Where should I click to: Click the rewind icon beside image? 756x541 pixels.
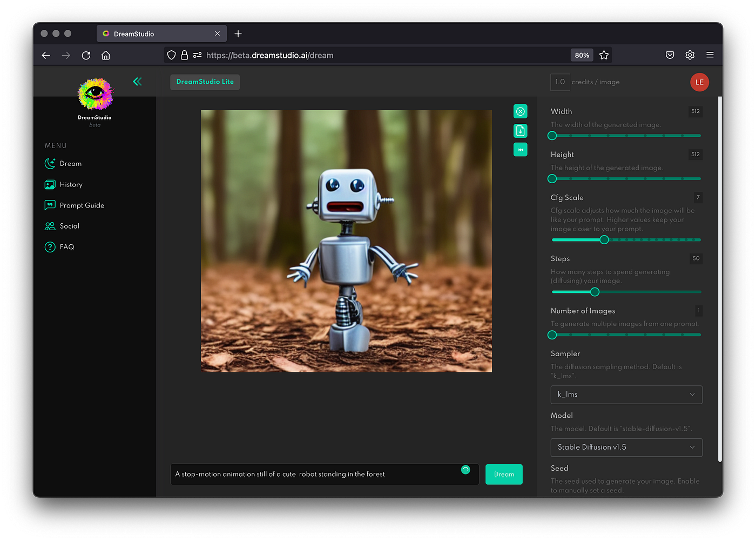(520, 150)
